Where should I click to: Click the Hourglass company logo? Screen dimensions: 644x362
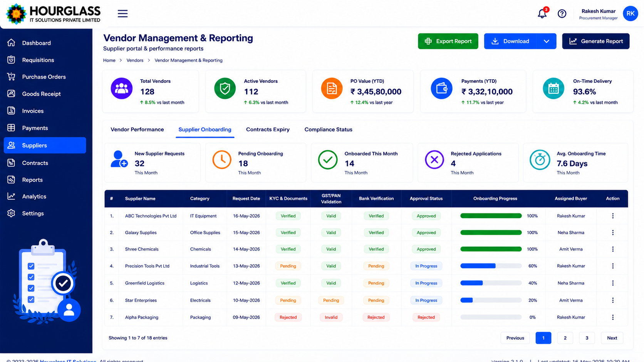point(54,14)
